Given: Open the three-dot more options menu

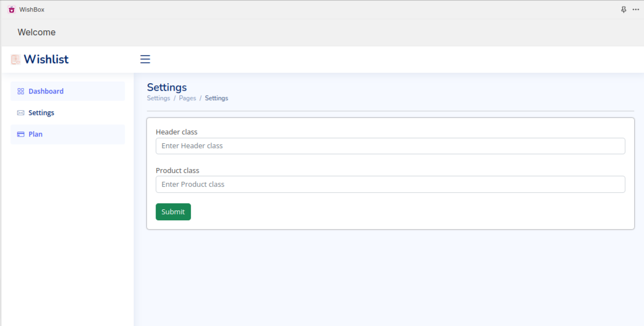Looking at the screenshot, I should coord(636,9).
